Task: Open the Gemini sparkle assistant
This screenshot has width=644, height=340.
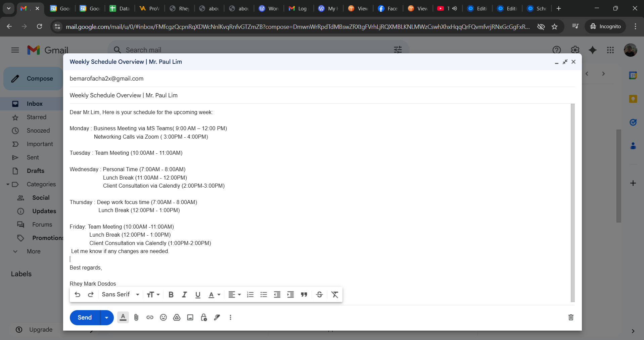Action: [593, 50]
